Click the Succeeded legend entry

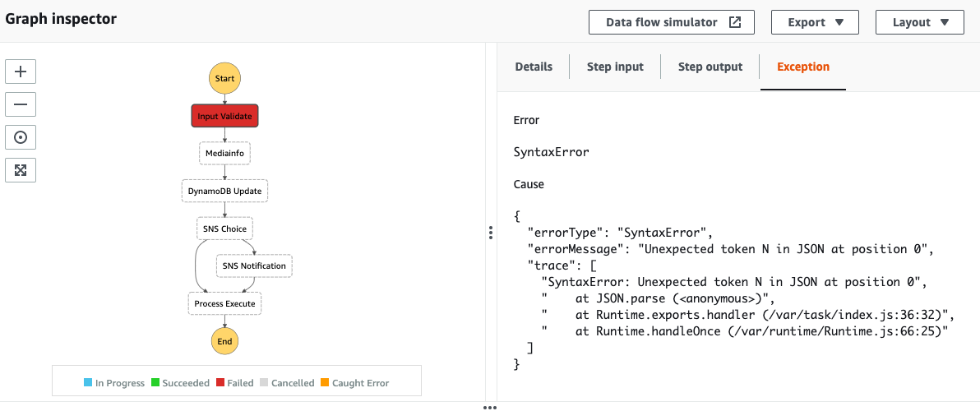coord(181,383)
